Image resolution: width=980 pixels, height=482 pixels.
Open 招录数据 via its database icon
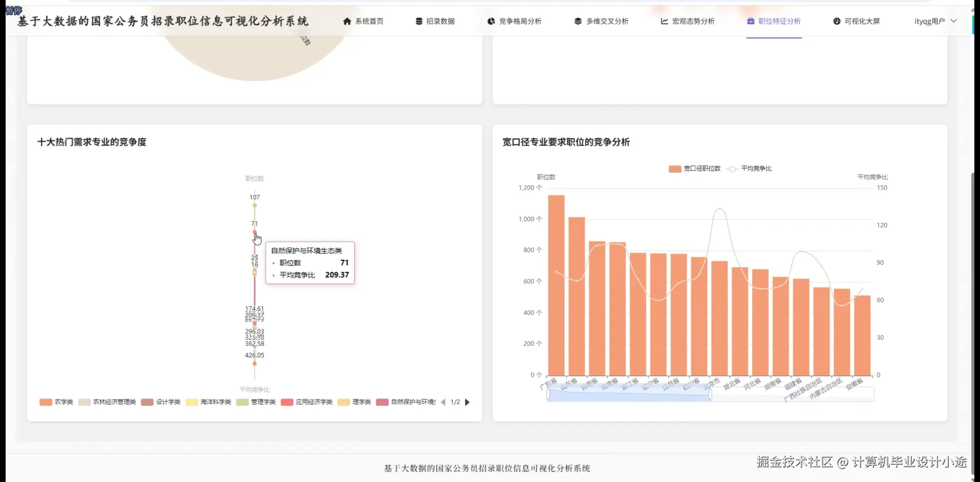[418, 21]
